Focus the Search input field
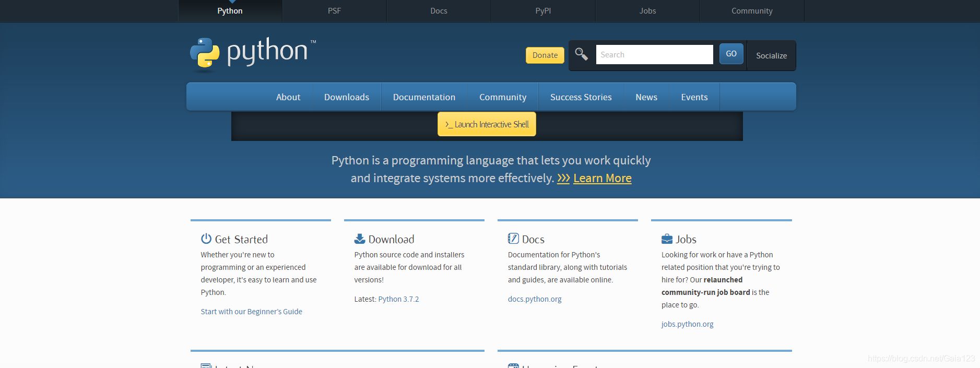This screenshot has width=980, height=368. point(655,54)
